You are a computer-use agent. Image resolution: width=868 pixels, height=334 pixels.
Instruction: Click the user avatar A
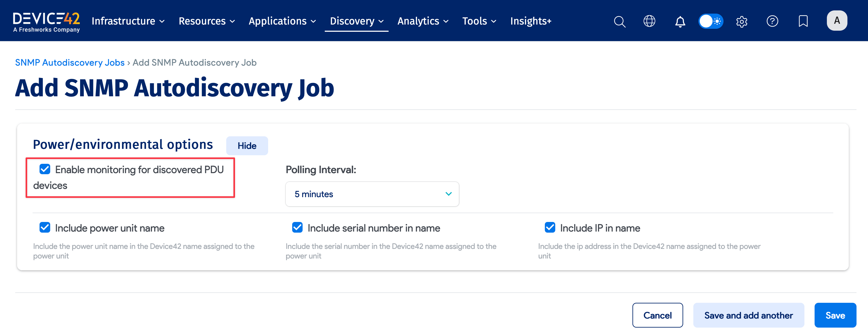pos(837,21)
